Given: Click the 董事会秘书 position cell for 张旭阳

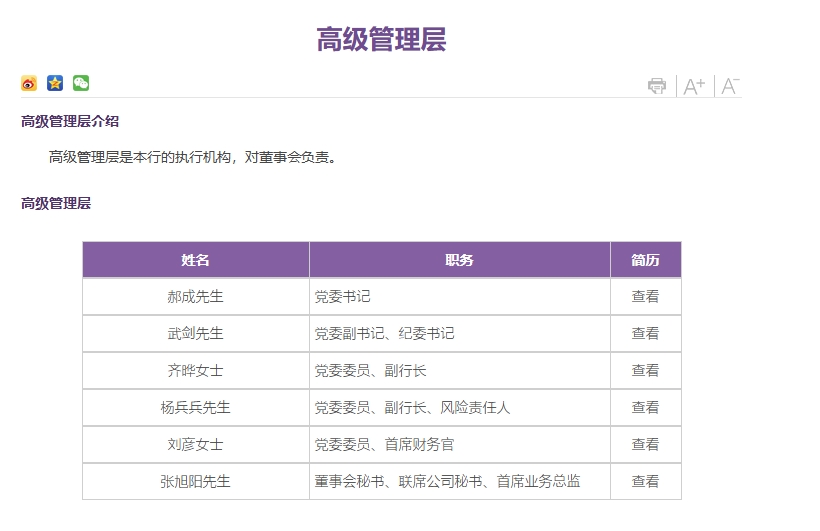Looking at the screenshot, I should pyautogui.click(x=447, y=481).
